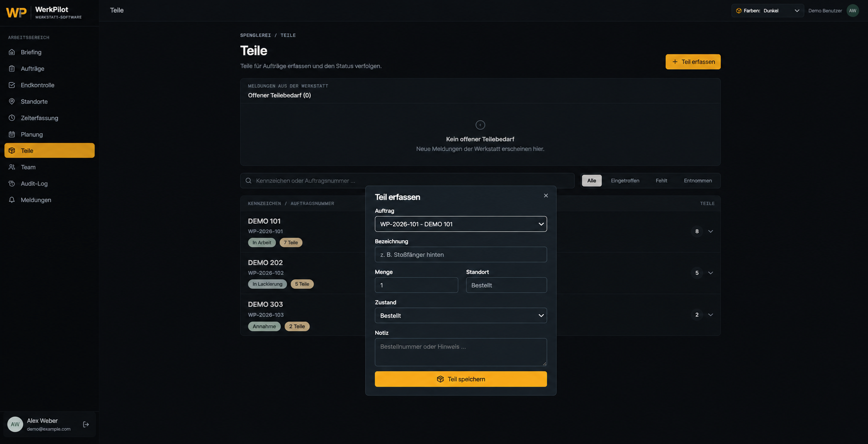The image size is (868, 444).
Task: Show the Entnommen filter tab
Action: click(x=698, y=181)
